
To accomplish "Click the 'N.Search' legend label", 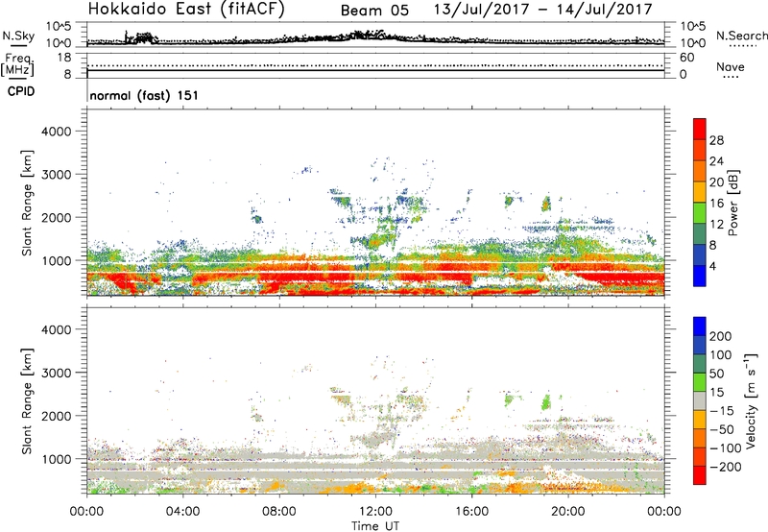I will tap(741, 36).
